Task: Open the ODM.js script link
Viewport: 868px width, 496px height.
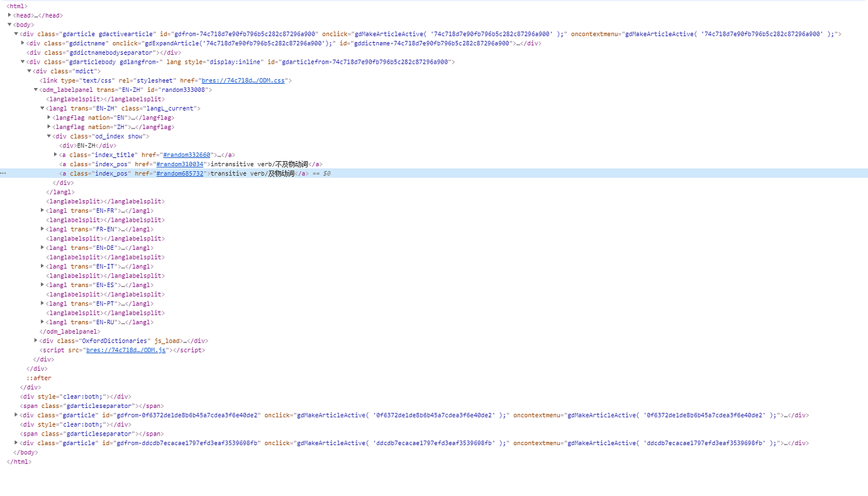Action: click(126, 350)
